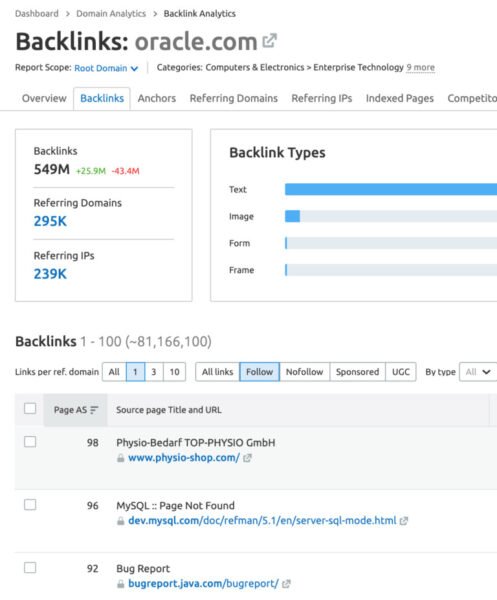
Task: Click the Bug Report title
Action: [143, 569]
